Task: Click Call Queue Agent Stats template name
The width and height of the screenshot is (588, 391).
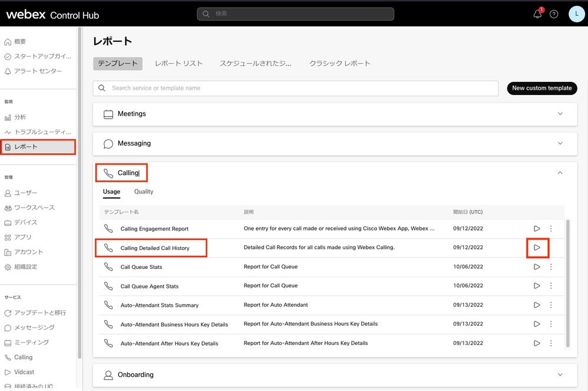Action: coord(150,286)
